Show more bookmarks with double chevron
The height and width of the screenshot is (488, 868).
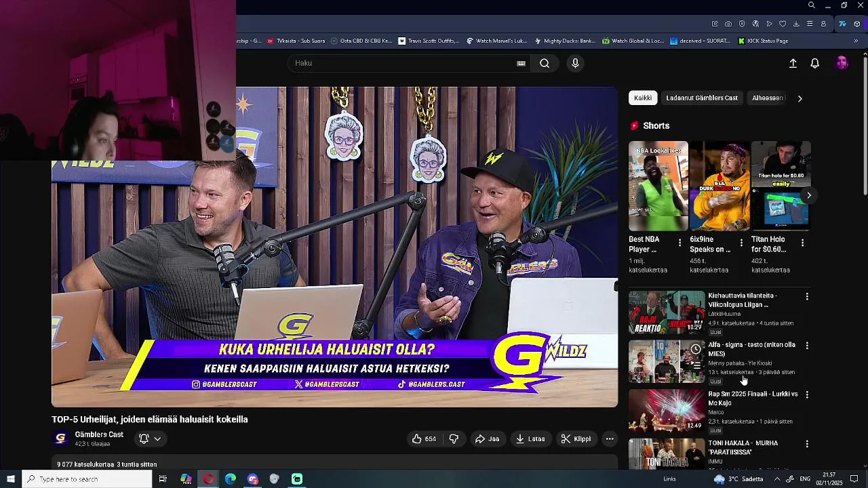856,41
